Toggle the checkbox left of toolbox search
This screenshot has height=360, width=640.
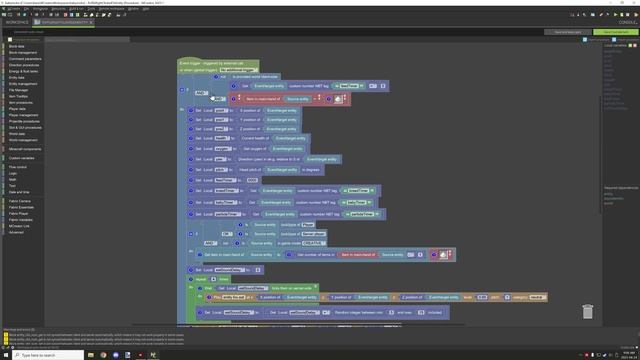click(x=10, y=40)
